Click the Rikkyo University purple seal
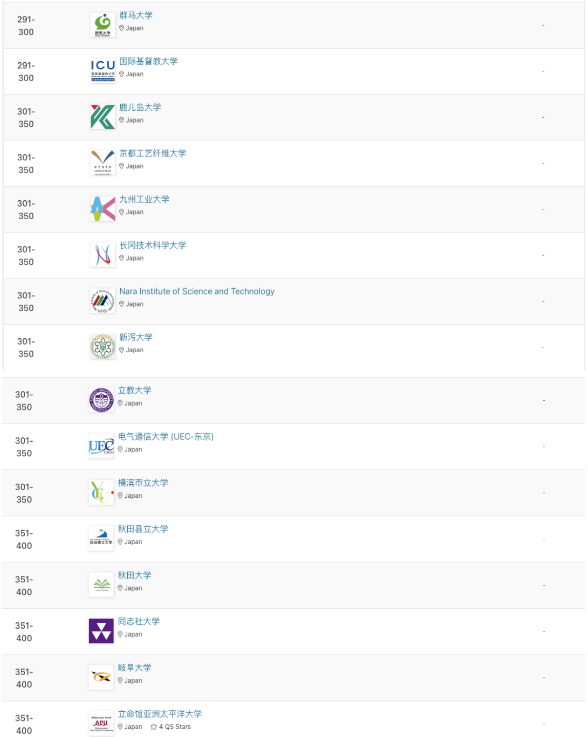This screenshot has width=588, height=737. (101, 400)
